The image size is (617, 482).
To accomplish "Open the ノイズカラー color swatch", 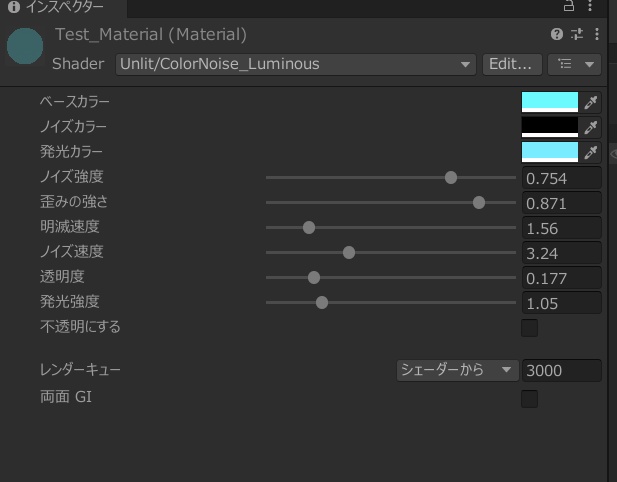I will pyautogui.click(x=550, y=127).
